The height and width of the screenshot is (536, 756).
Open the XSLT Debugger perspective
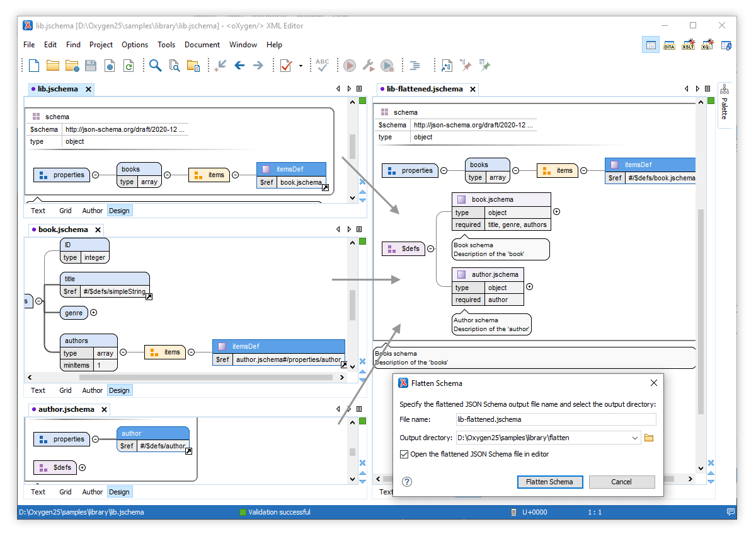pyautogui.click(x=688, y=45)
